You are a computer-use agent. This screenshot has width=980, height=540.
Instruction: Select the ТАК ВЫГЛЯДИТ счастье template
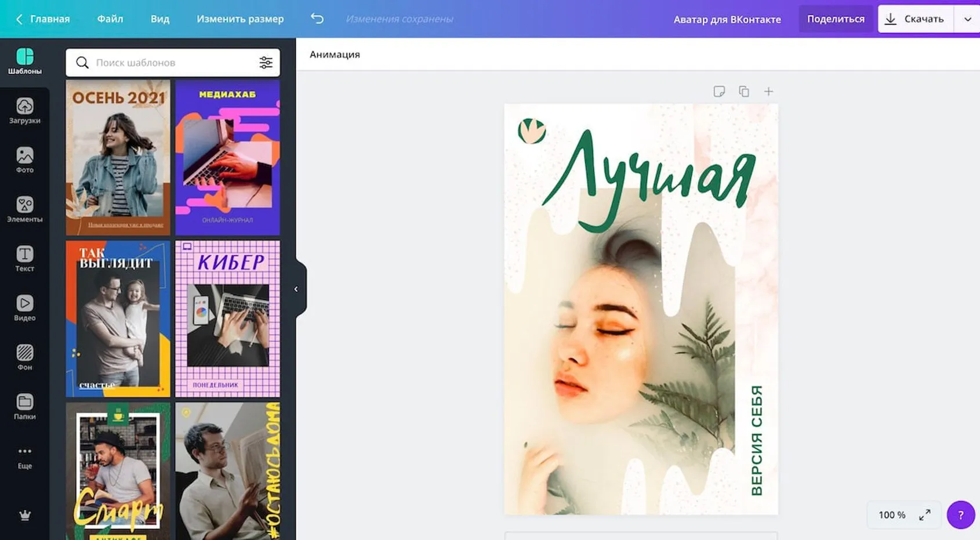[118, 319]
